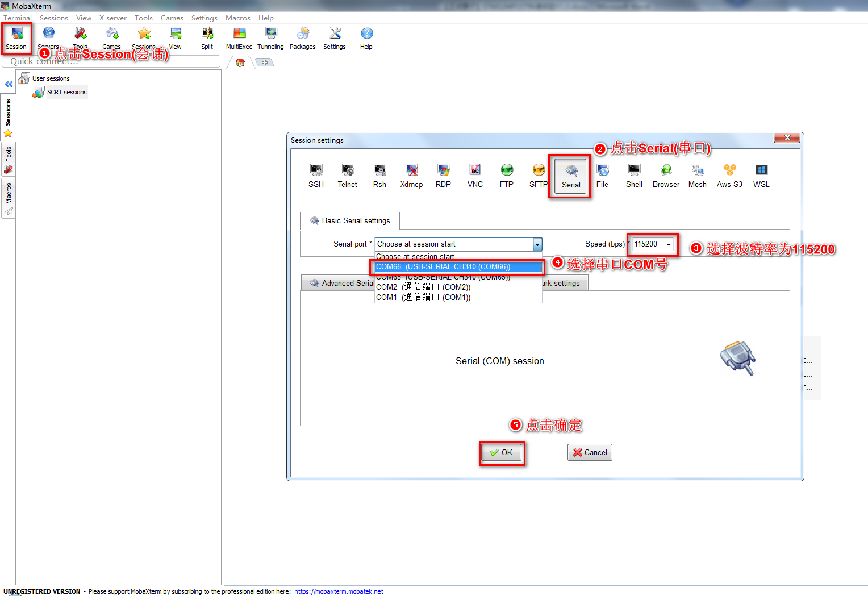
Task: Select the Aws S3 session type
Action: tap(729, 176)
